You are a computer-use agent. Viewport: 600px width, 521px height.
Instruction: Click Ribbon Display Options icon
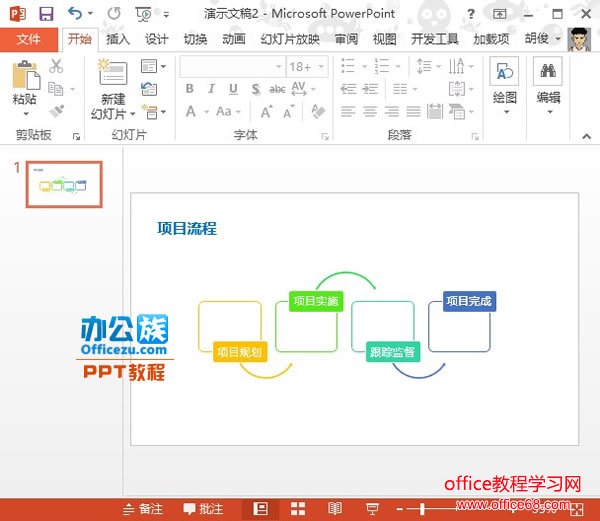499,14
